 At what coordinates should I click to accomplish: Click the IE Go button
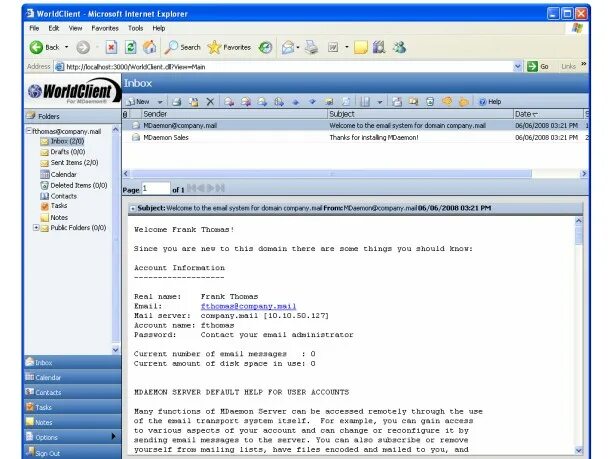coord(538,66)
